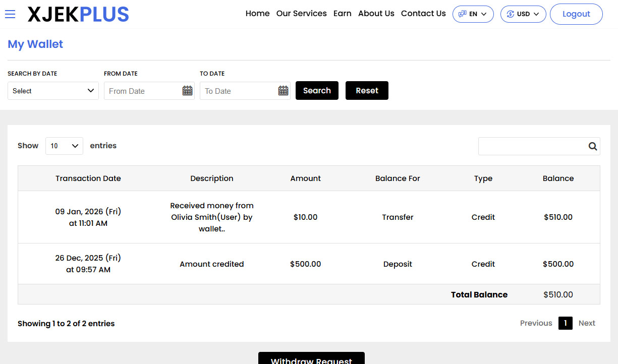This screenshot has height=364, width=618.
Task: Click the XJEKPLUS logo
Action: coord(78,15)
